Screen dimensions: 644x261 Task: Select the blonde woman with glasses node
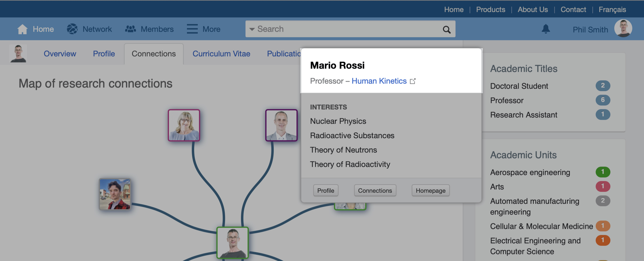(x=184, y=125)
